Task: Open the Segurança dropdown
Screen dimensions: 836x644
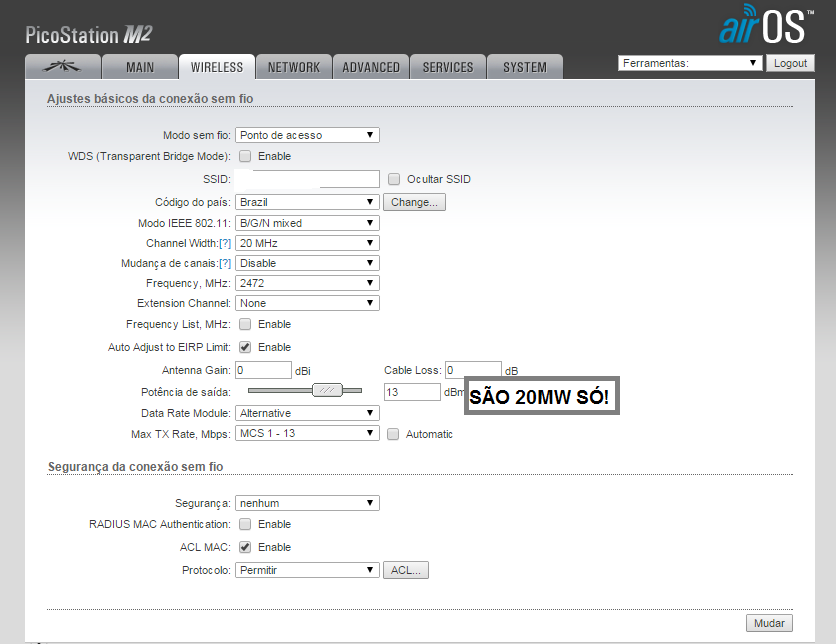Action: (307, 503)
